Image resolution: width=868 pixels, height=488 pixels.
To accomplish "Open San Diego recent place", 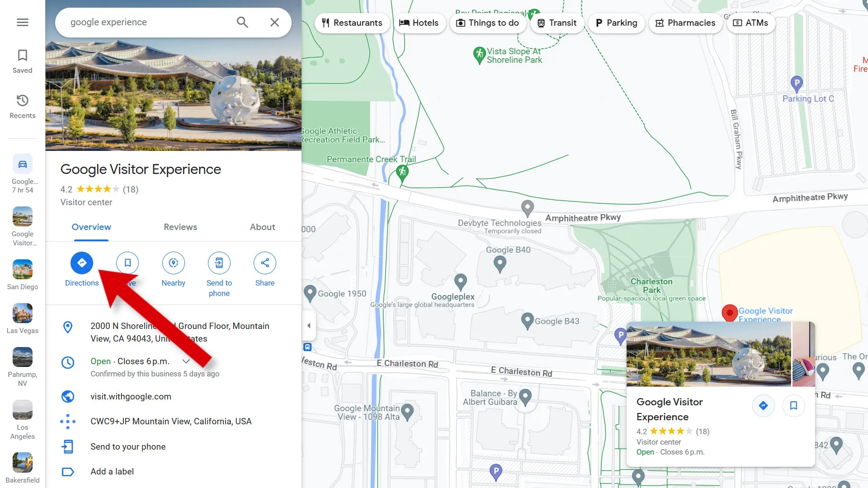I will point(23,275).
